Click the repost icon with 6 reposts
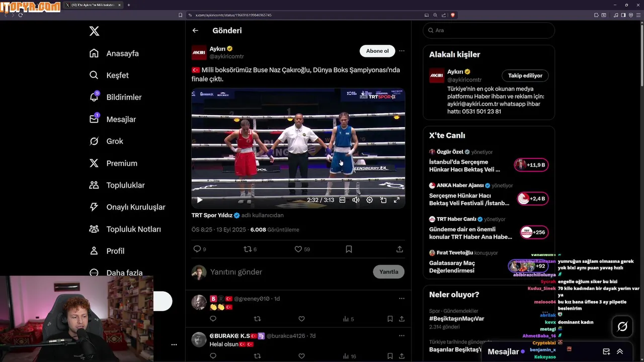Image resolution: width=644 pixels, height=362 pixels. coord(250,249)
